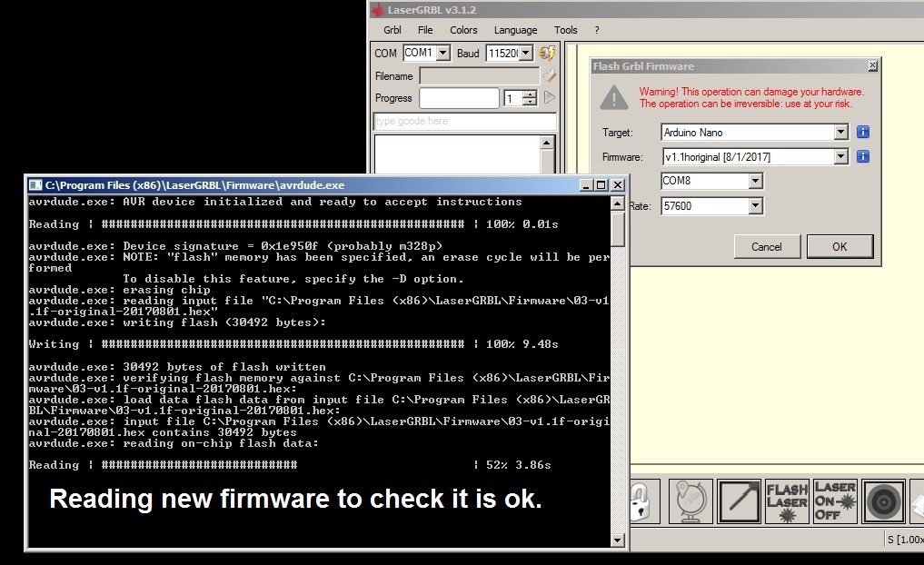Click the avrdude console scrollbar thumb

pyautogui.click(x=618, y=229)
